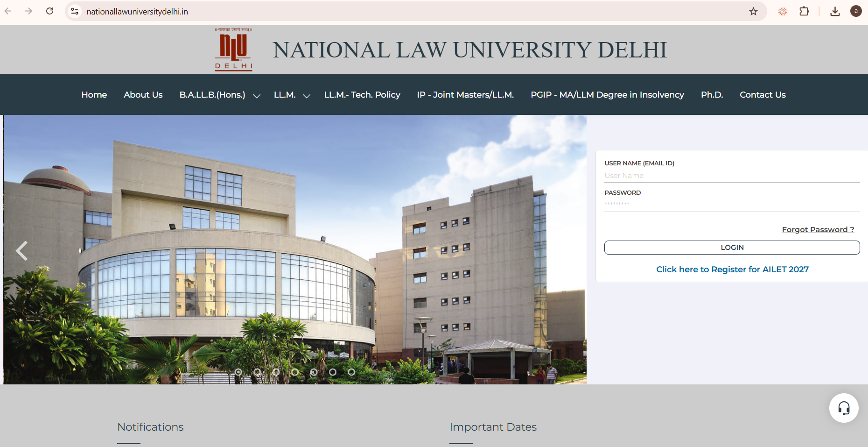Click the Forgot Password ? link
This screenshot has width=868, height=447.
click(x=818, y=230)
